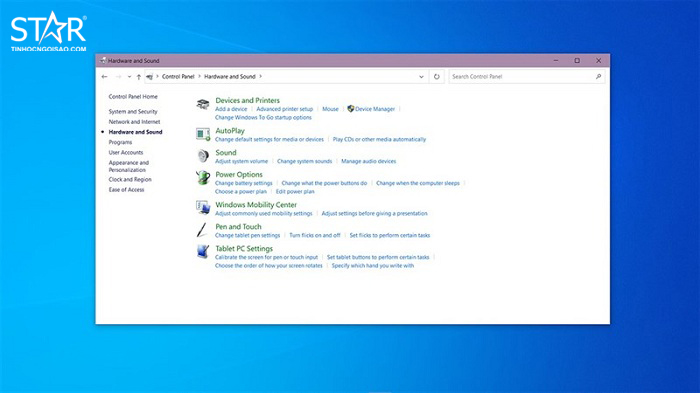
Task: Focus the Search Control Panel field
Action: point(527,77)
